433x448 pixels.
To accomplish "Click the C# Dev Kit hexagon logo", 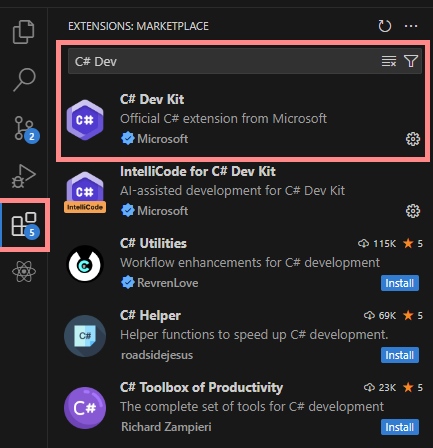I will (x=85, y=120).
